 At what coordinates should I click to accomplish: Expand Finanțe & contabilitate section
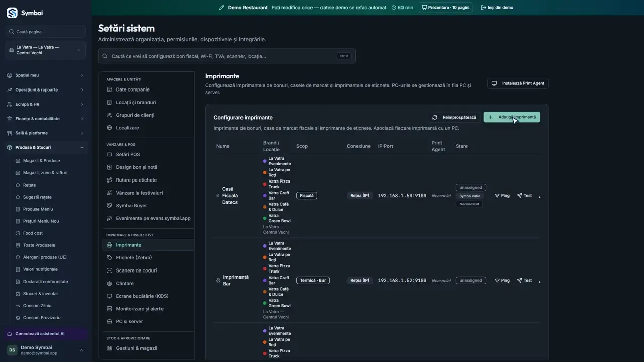coord(45,119)
